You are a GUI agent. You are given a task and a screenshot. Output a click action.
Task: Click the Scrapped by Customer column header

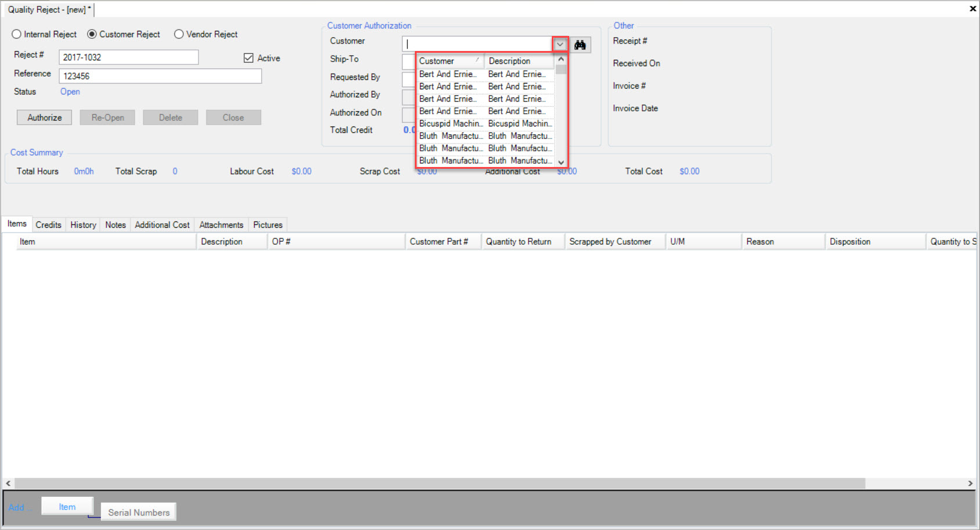point(615,242)
